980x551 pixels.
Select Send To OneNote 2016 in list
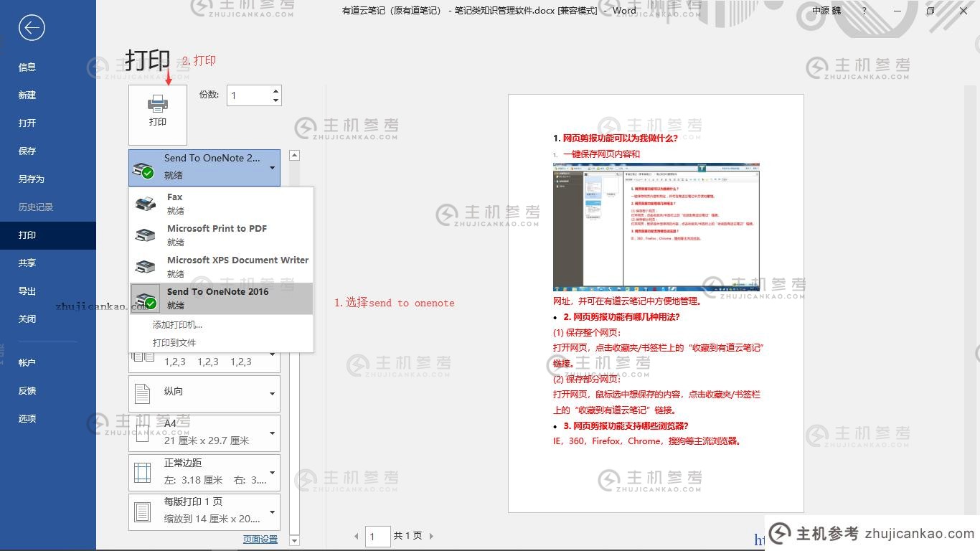click(x=221, y=298)
